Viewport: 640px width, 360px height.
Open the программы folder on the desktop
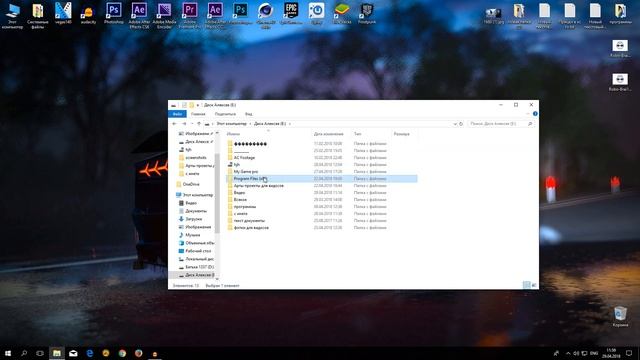click(620, 15)
